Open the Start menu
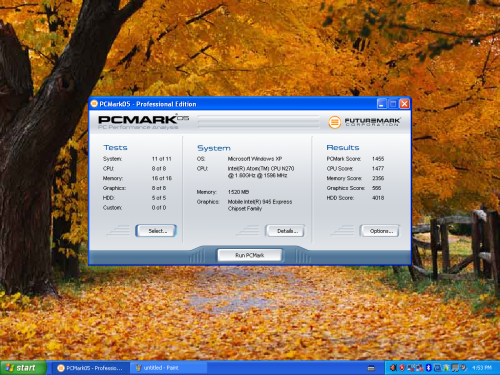Image resolution: width=500 pixels, height=375 pixels. coord(23,368)
